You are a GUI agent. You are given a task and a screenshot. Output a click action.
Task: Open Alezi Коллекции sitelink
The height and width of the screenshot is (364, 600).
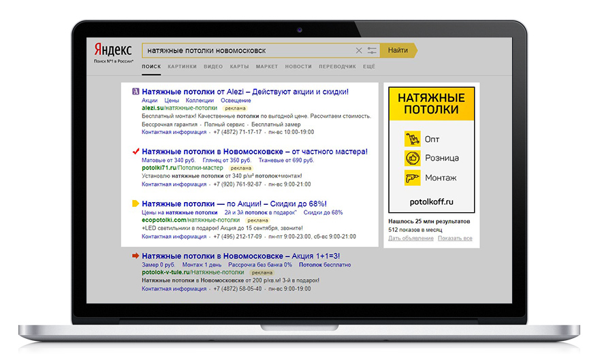(x=200, y=101)
